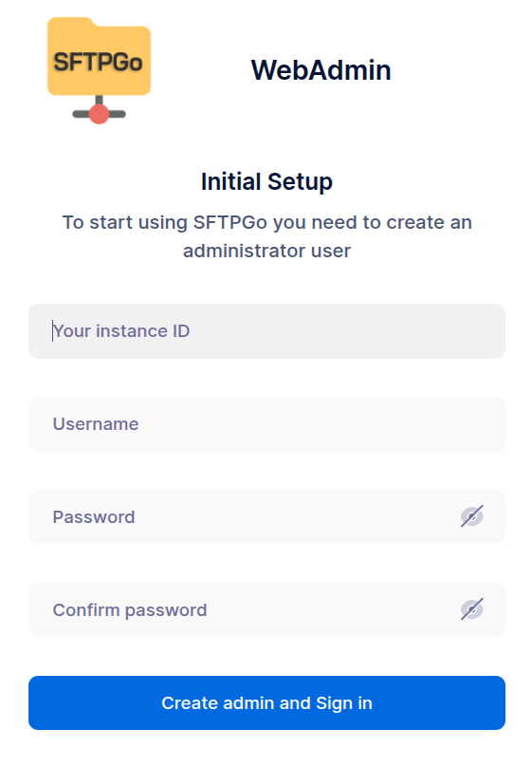Show the Password field contents via eye icon

pyautogui.click(x=472, y=516)
